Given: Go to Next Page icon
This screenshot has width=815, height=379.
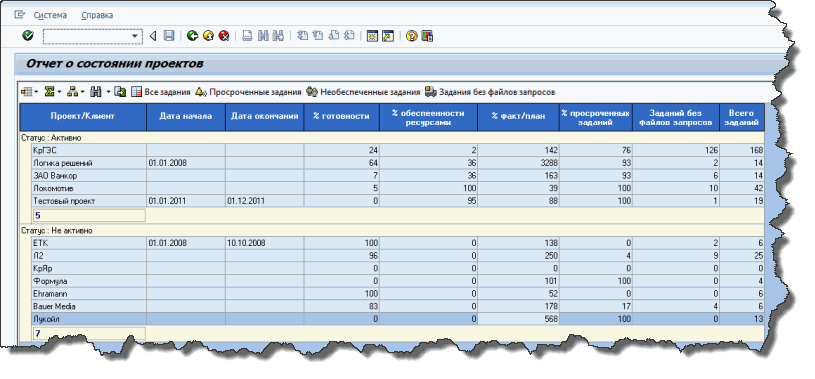Looking at the screenshot, I should click(x=334, y=36).
